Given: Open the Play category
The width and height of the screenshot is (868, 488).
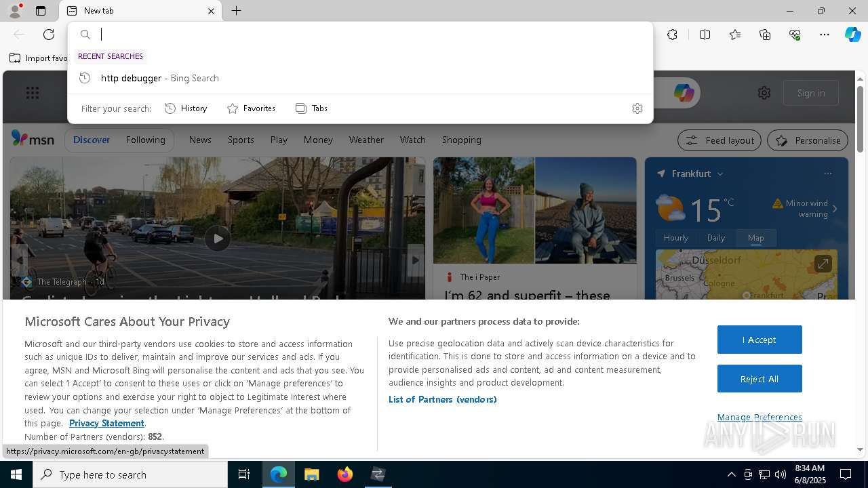Looking at the screenshot, I should tap(279, 140).
